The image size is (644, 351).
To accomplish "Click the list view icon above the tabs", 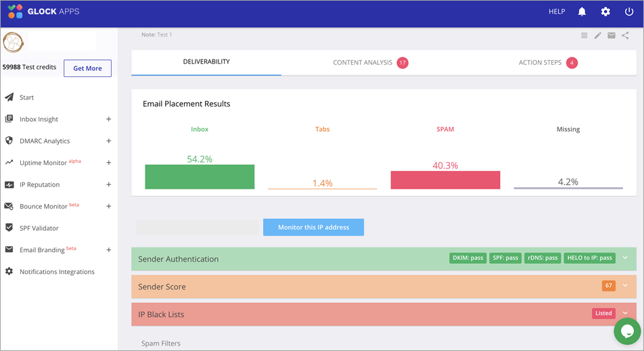I will point(584,36).
